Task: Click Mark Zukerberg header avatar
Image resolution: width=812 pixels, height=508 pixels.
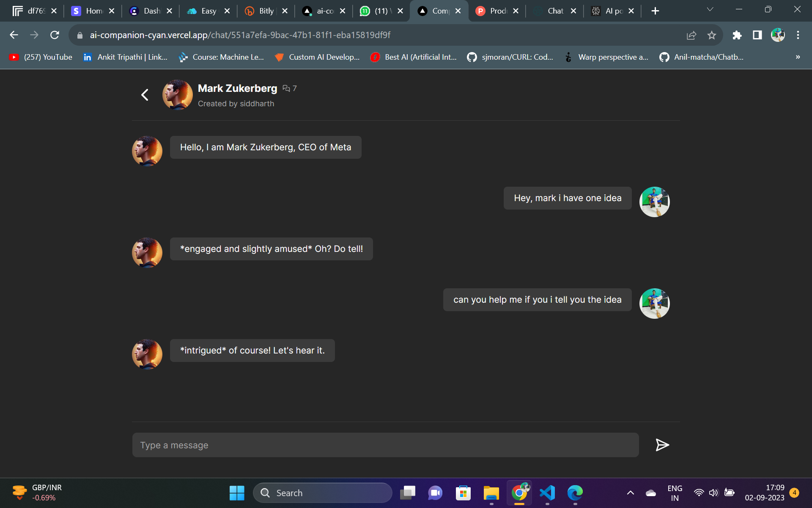Action: pyautogui.click(x=178, y=95)
